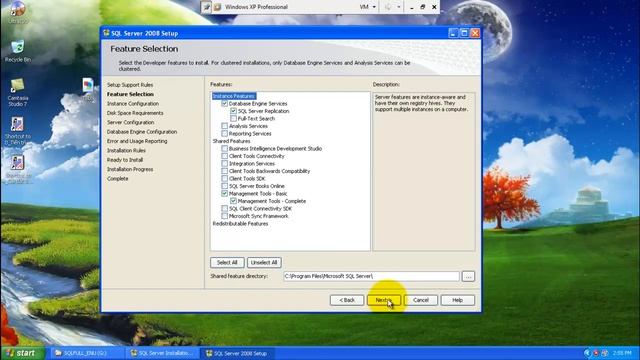Click the red system tray icon
This screenshot has width=640, height=360.
[x=596, y=353]
